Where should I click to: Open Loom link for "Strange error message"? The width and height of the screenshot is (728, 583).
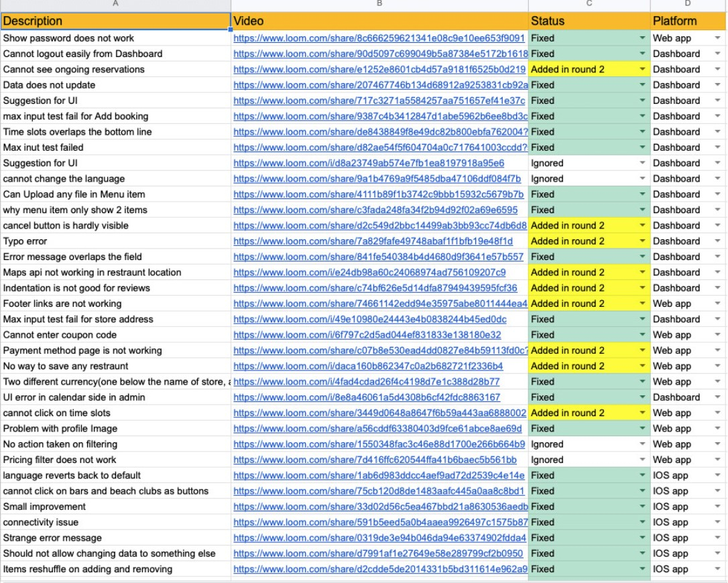(380, 538)
